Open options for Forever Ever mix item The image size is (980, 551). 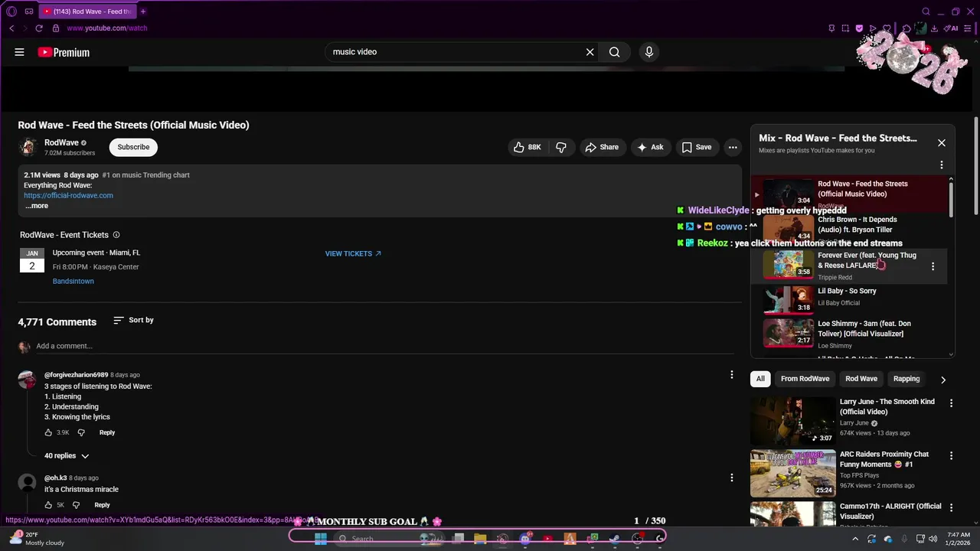tap(933, 266)
